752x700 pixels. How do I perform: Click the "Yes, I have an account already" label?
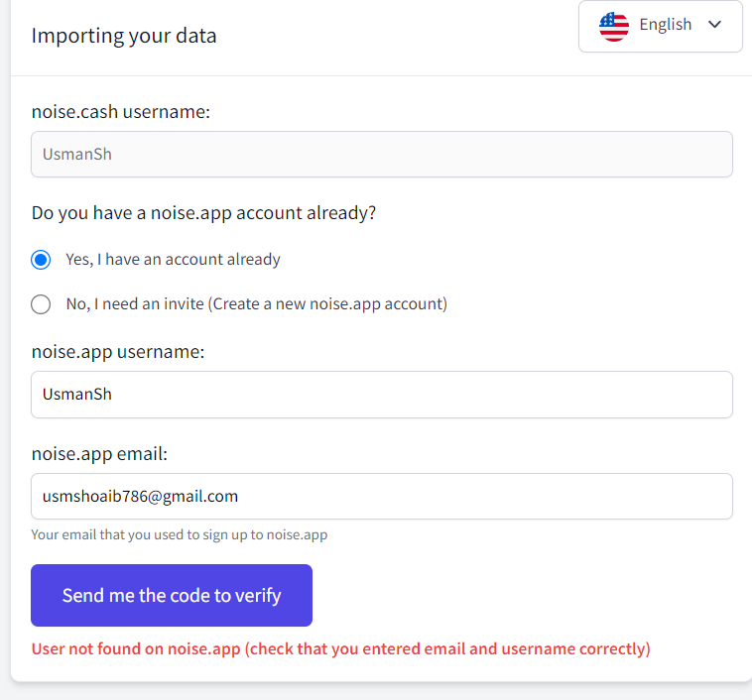click(174, 260)
